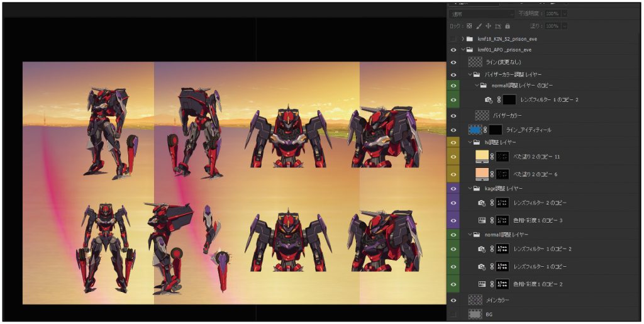Select layer name べた塗り 2 のコピー 11
Screen dimensions: 644x324
[536, 157]
